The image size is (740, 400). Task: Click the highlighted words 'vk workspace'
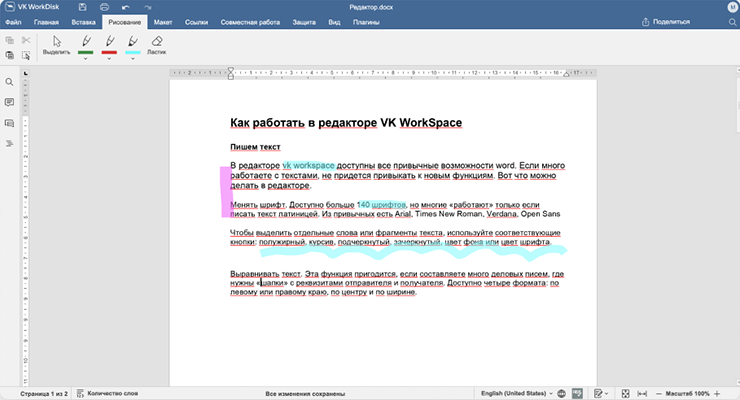[x=309, y=166]
